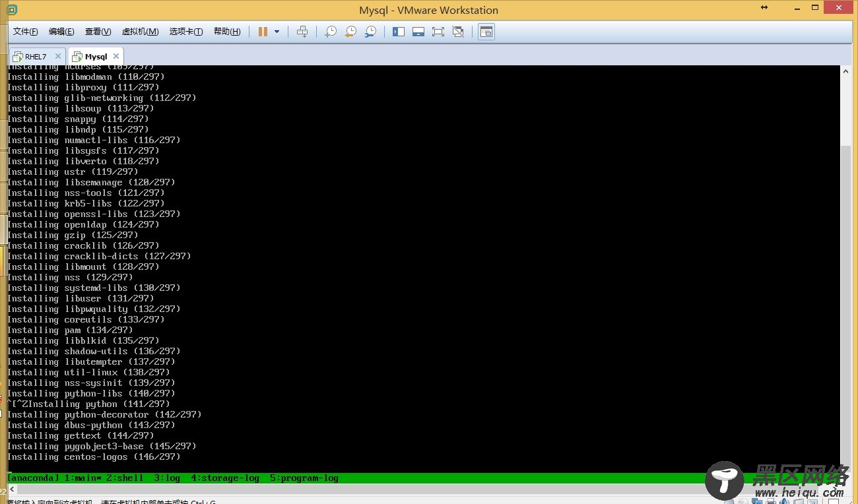Open the 帮助(H) menu
This screenshot has height=504, width=858.
point(227,32)
